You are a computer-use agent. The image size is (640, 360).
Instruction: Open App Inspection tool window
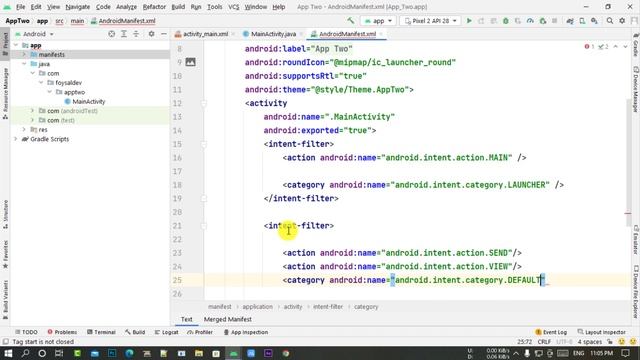pyautogui.click(x=246, y=332)
